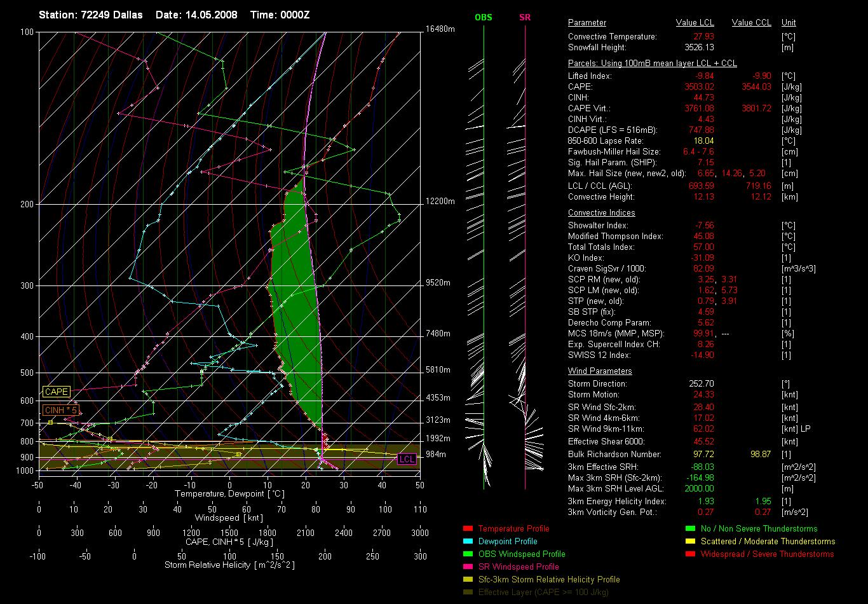Image resolution: width=868 pixels, height=604 pixels.
Task: Click the 12200m height label at 200 mb
Action: [x=441, y=201]
